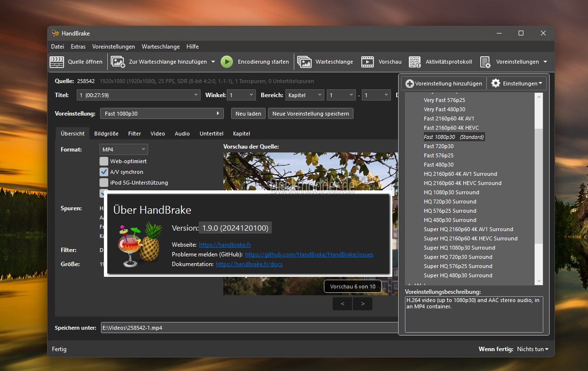Select preset Very Fast 576p25

[444, 100]
